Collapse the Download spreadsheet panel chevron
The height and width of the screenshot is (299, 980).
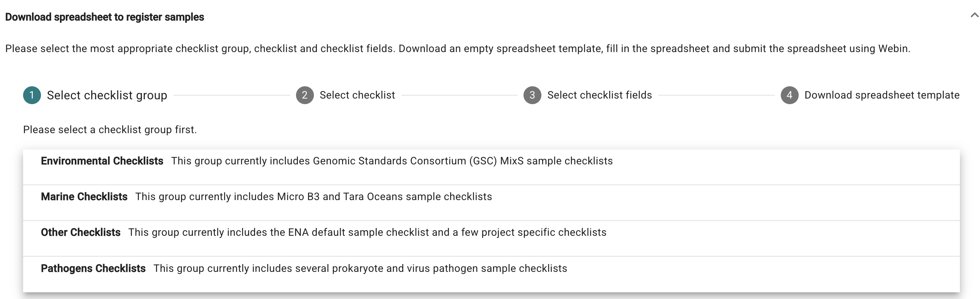pyautogui.click(x=974, y=15)
